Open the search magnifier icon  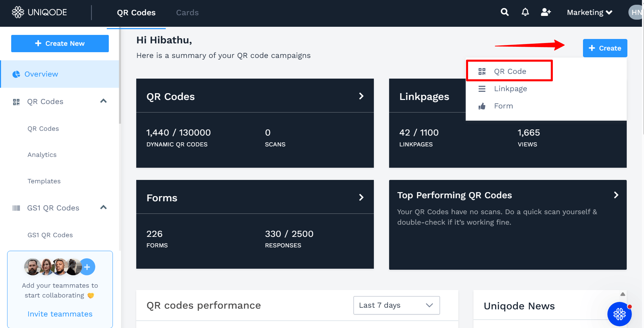click(505, 12)
